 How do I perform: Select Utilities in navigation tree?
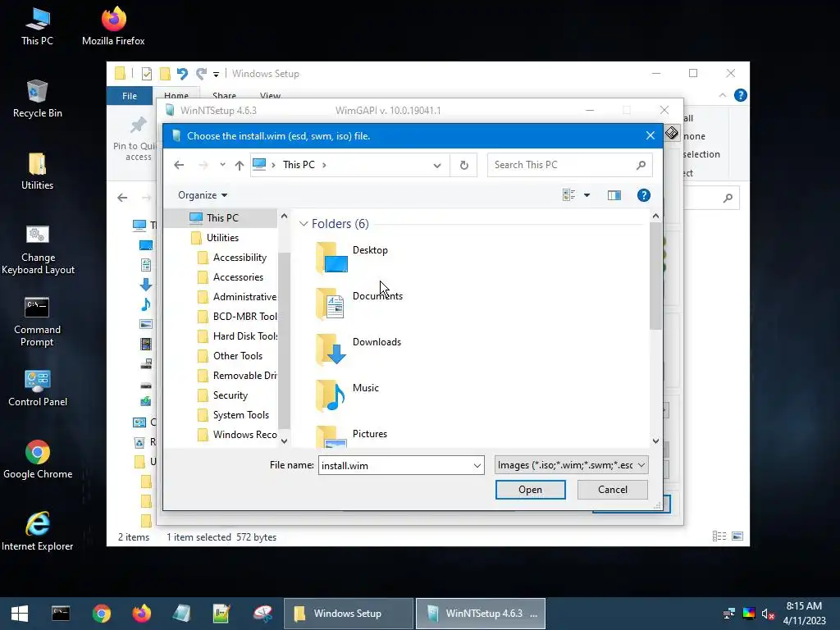(x=221, y=238)
